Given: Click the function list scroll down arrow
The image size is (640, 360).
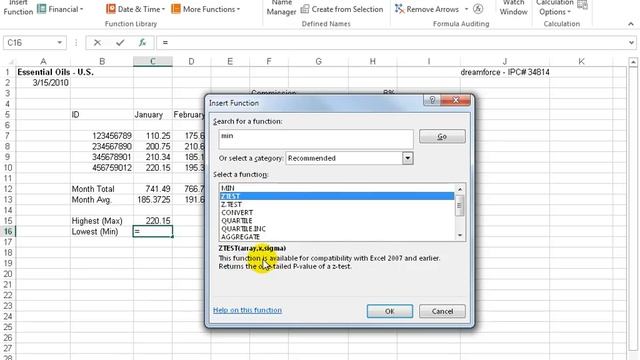Looking at the screenshot, I should coord(460,235).
